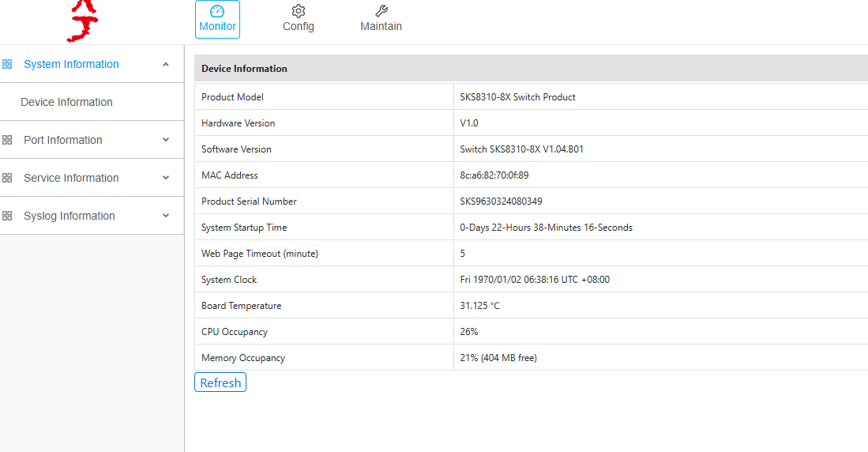The height and width of the screenshot is (452, 868).
Task: Open Config via the gear icon
Action: (x=299, y=11)
